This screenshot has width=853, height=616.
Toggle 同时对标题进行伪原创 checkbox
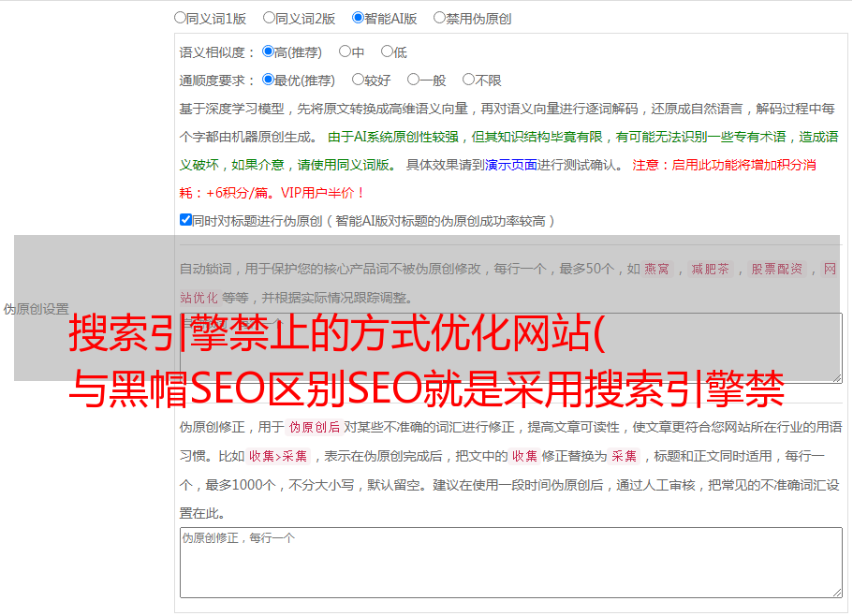click(x=185, y=220)
